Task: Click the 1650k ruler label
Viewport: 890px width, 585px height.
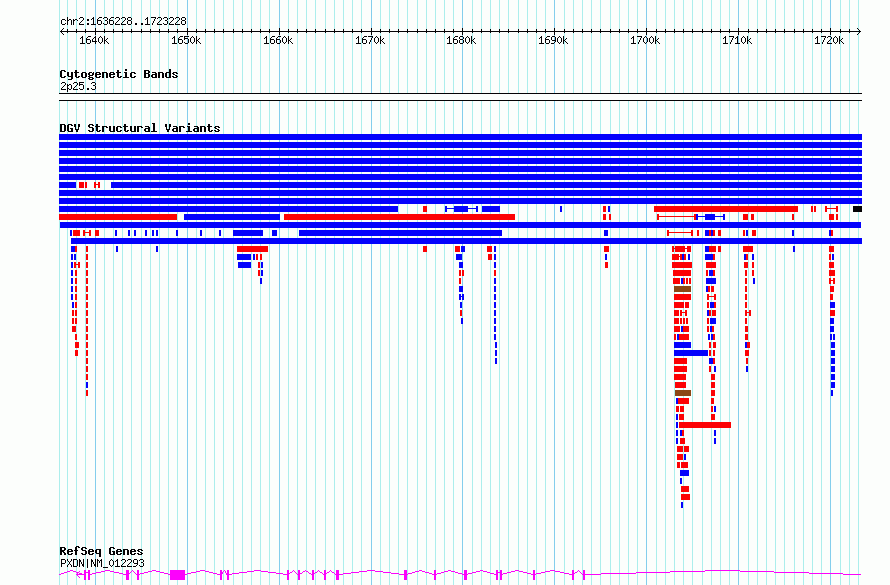Action: [186, 40]
